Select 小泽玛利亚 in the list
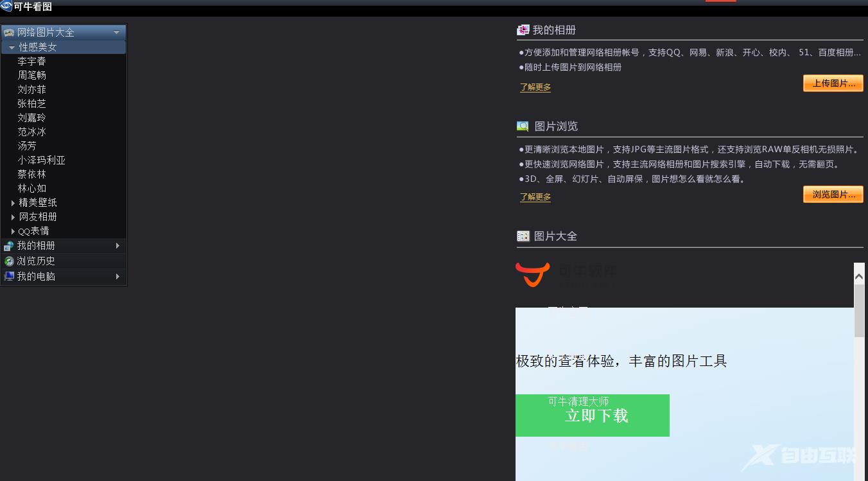The width and height of the screenshot is (868, 481). point(41,161)
